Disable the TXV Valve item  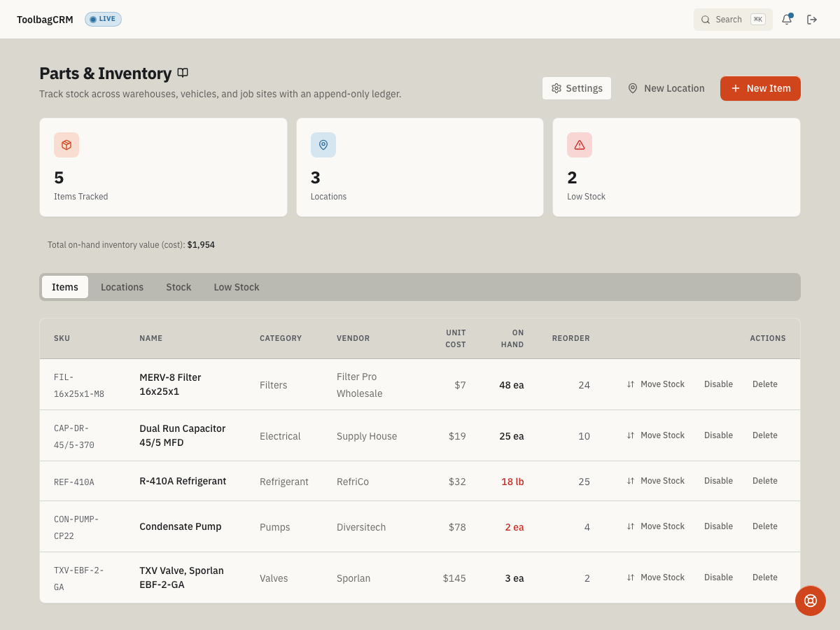pos(718,577)
